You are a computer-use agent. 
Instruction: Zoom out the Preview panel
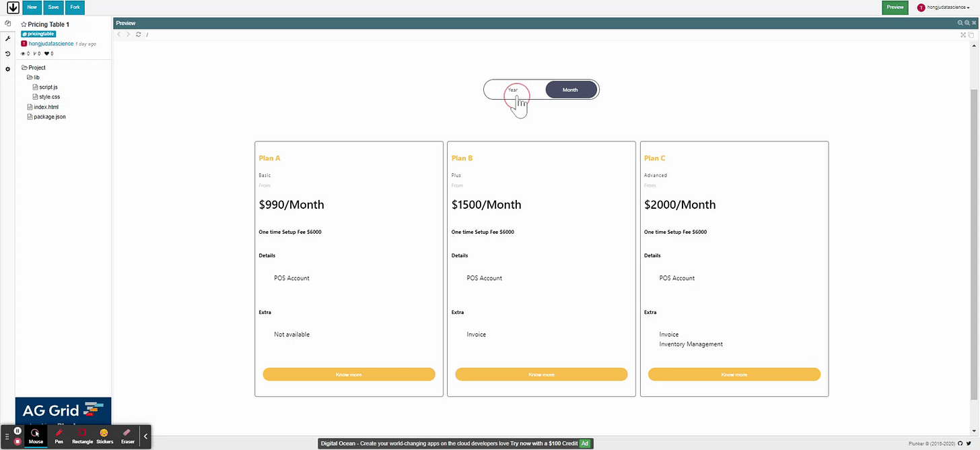tap(961, 23)
